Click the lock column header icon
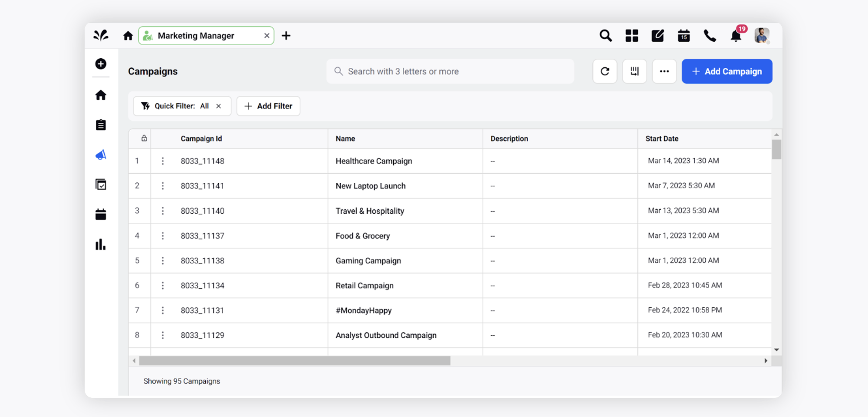The image size is (868, 417). (x=144, y=138)
